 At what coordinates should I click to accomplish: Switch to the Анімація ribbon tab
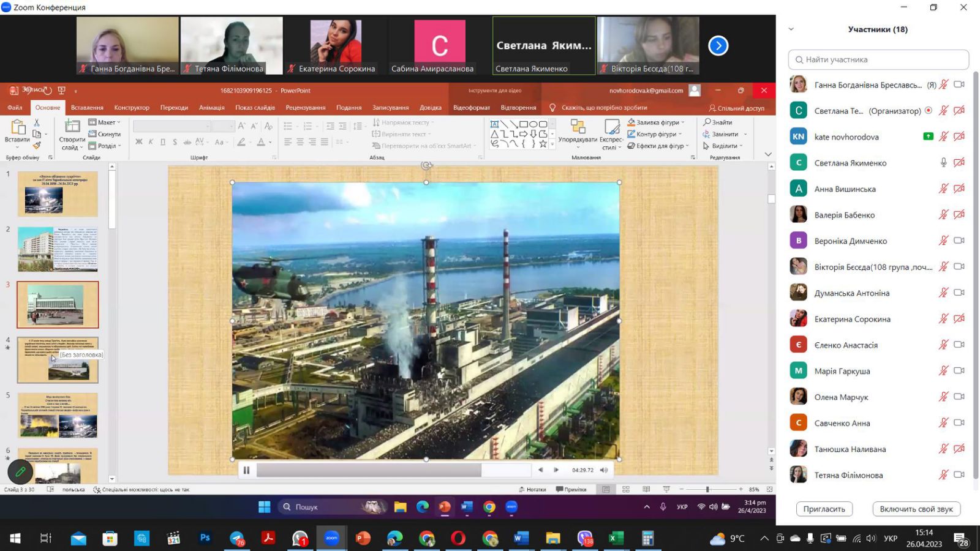[211, 108]
